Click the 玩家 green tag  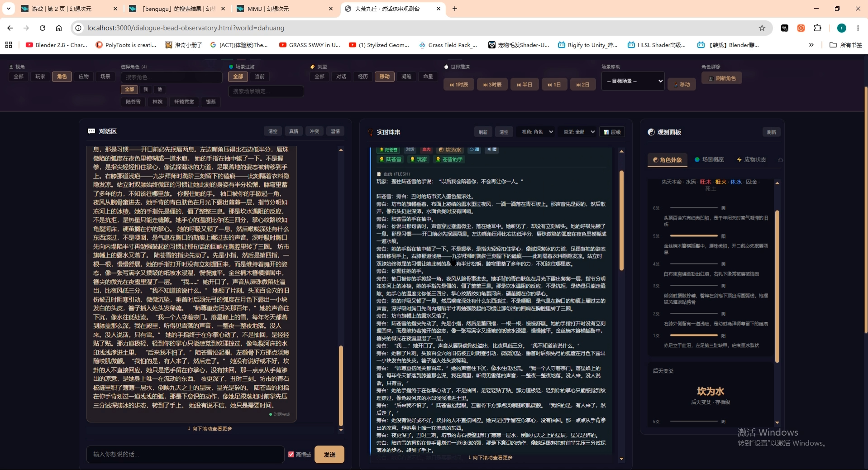click(419, 159)
